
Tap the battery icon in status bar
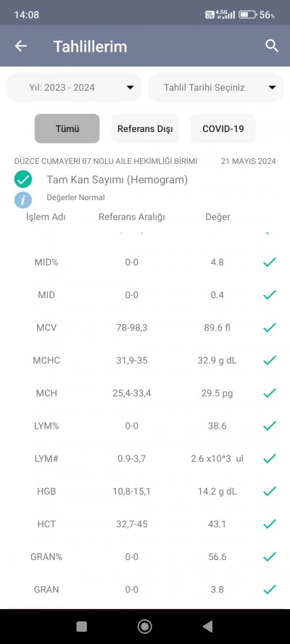pyautogui.click(x=247, y=15)
